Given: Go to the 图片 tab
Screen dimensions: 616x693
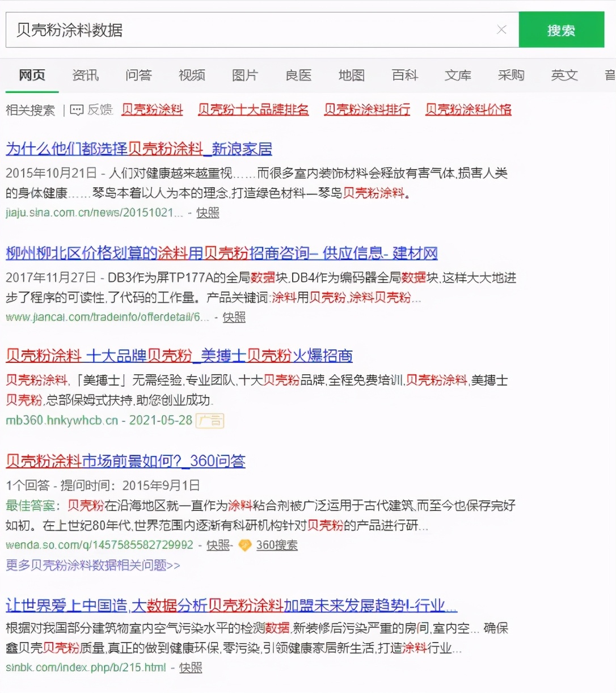Looking at the screenshot, I should click(x=245, y=75).
